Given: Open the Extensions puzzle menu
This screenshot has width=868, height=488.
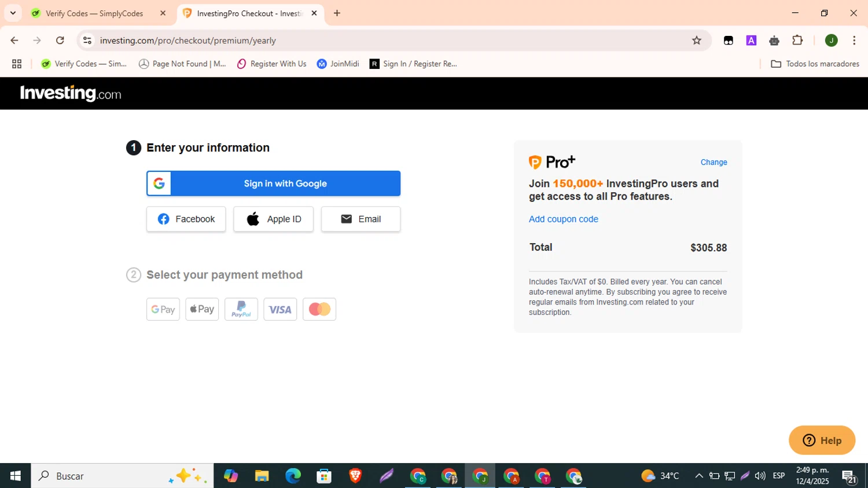Looking at the screenshot, I should [x=797, y=41].
